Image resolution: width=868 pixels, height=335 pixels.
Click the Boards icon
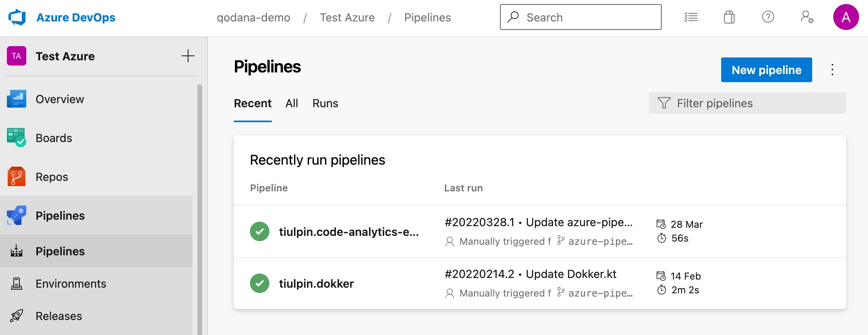pos(17,138)
